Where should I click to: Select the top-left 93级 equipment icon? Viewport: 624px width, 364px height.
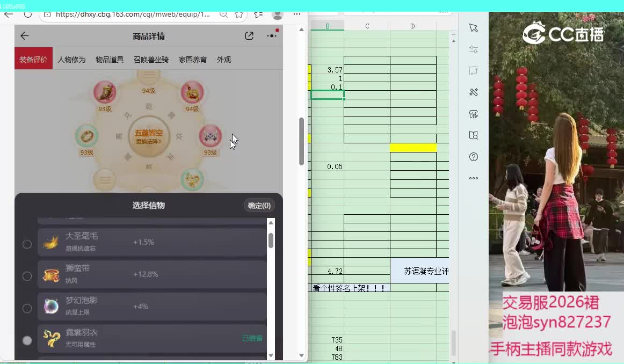click(x=105, y=92)
